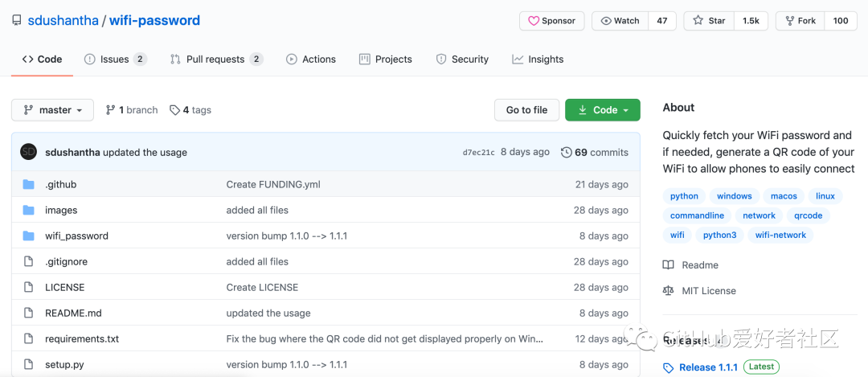
Task: Select the network topic tag
Action: point(759,215)
